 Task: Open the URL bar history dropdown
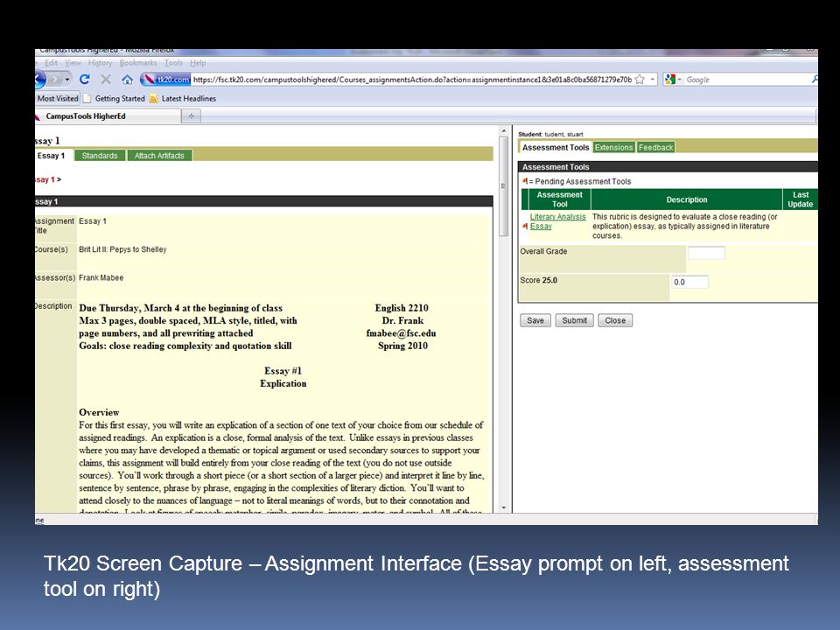tap(653, 80)
